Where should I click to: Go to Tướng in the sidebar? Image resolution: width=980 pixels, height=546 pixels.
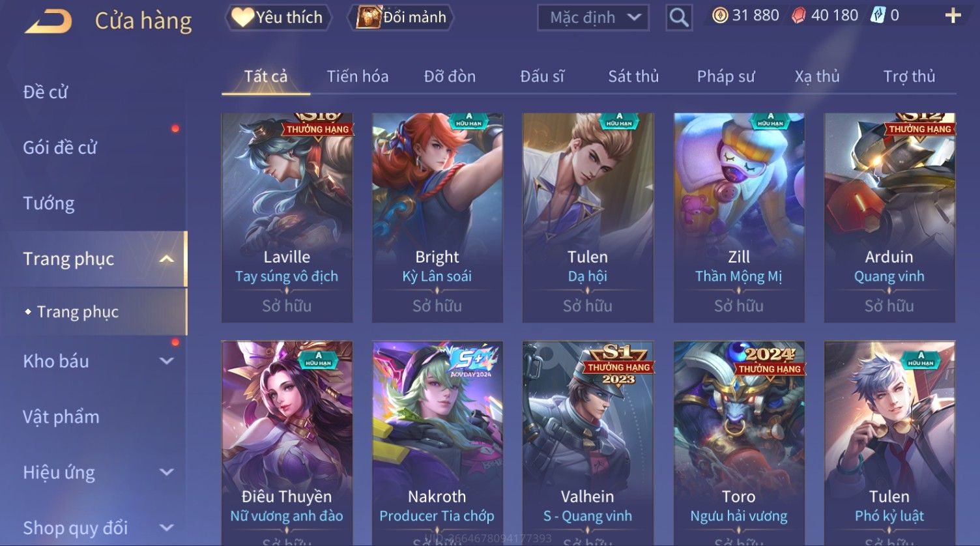(49, 203)
